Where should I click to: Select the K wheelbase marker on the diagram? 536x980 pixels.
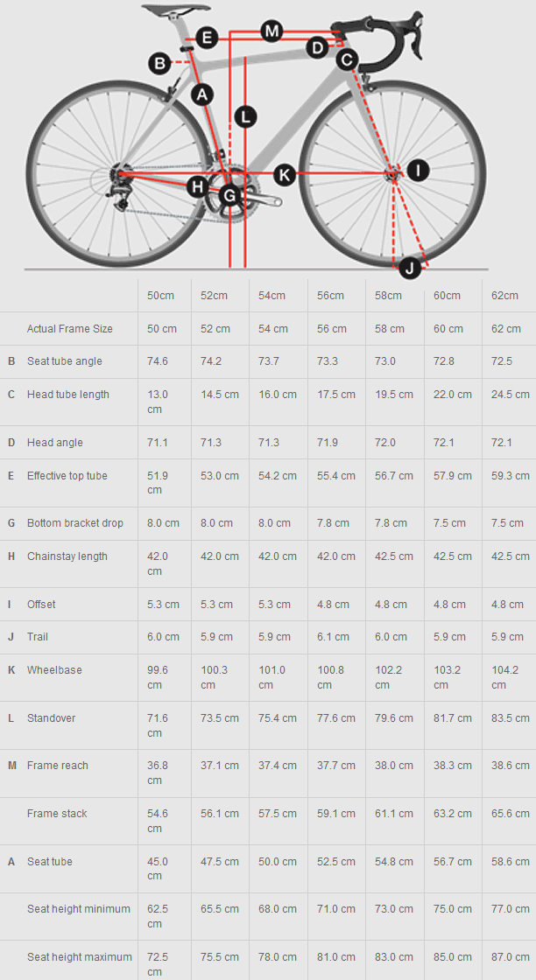pos(284,174)
